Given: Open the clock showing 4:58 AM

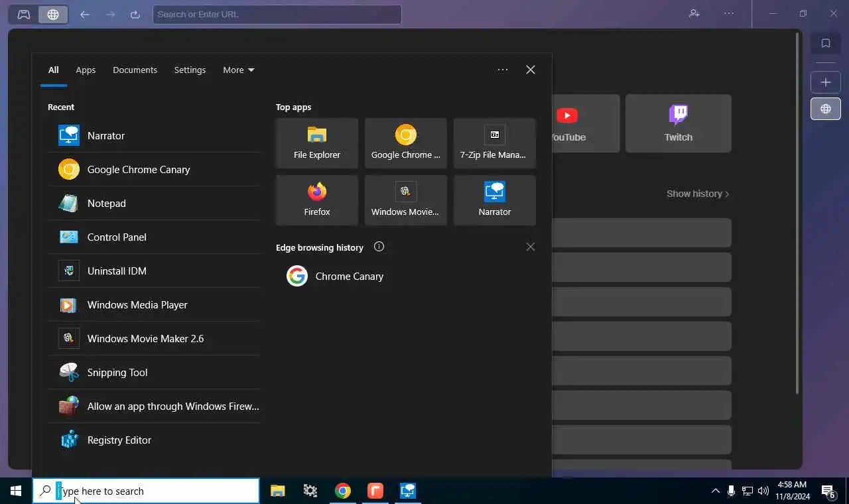Looking at the screenshot, I should click(792, 491).
